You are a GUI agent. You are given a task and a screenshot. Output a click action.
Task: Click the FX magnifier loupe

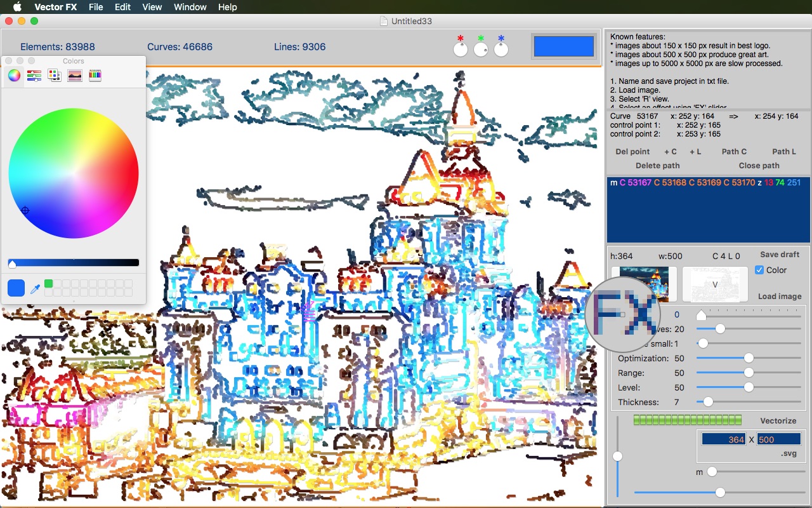click(x=625, y=314)
